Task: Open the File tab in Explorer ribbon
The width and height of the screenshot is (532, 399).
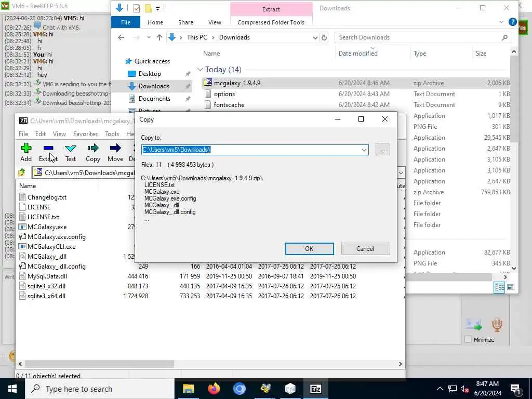Action: pyautogui.click(x=126, y=22)
